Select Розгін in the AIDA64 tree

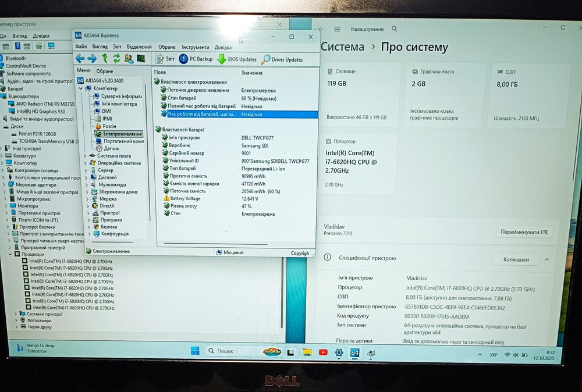(106, 126)
